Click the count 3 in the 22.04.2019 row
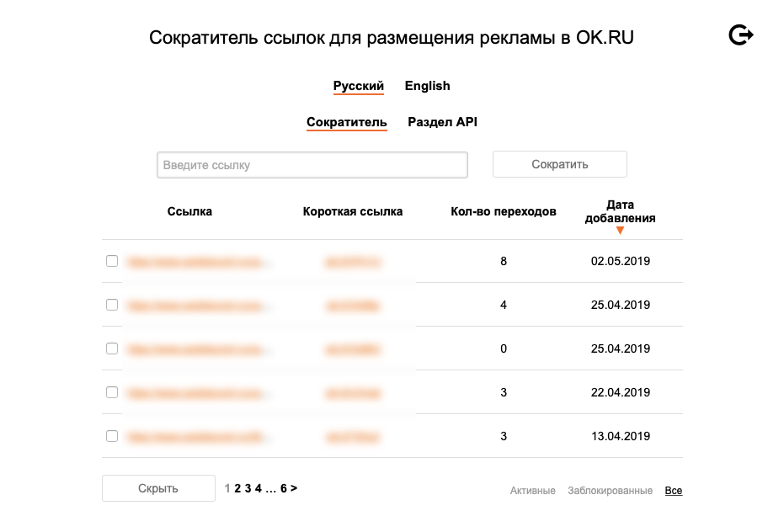Viewport: 784px width, 532px height. point(504,392)
